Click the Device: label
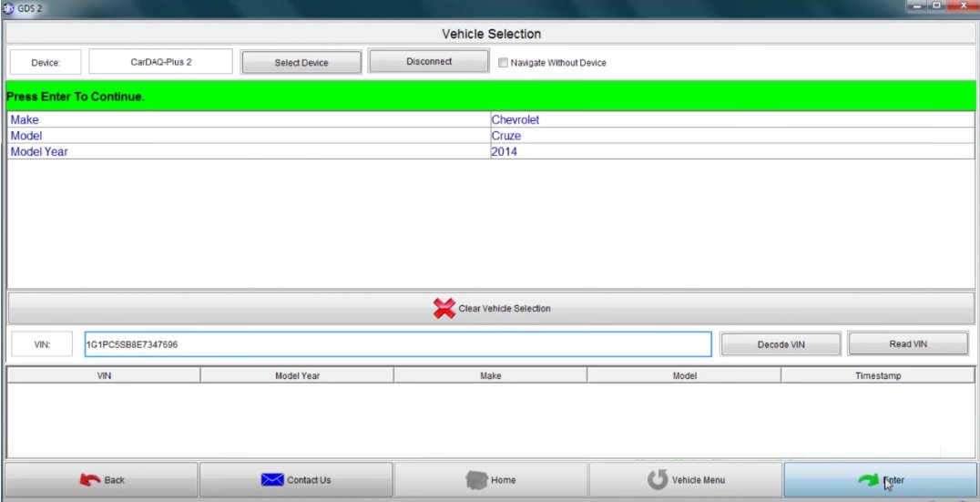 pos(46,63)
